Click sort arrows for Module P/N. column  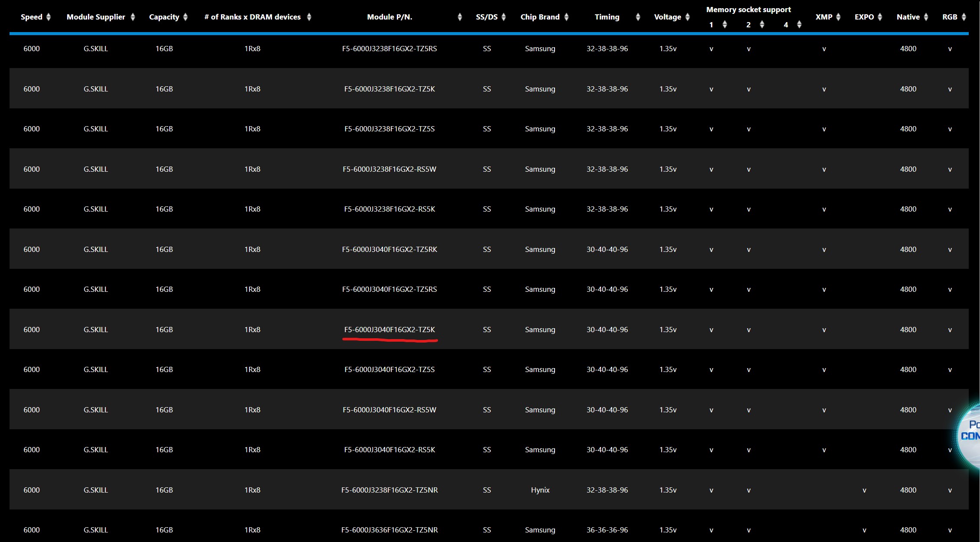[460, 17]
